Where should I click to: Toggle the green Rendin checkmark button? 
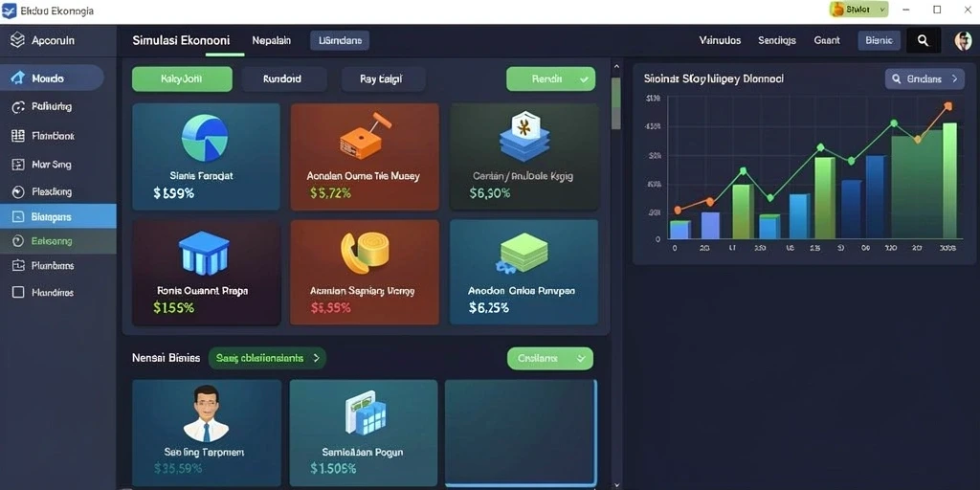click(550, 79)
